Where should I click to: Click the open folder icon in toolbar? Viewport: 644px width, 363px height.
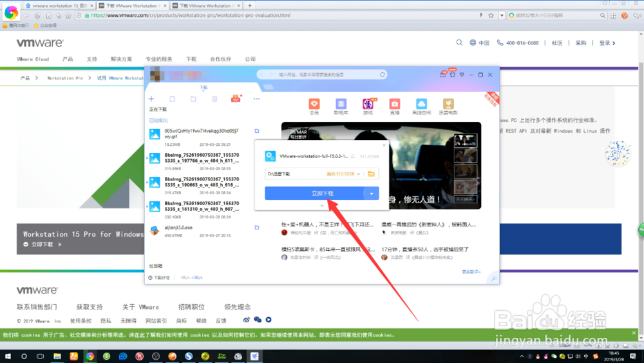[193, 99]
